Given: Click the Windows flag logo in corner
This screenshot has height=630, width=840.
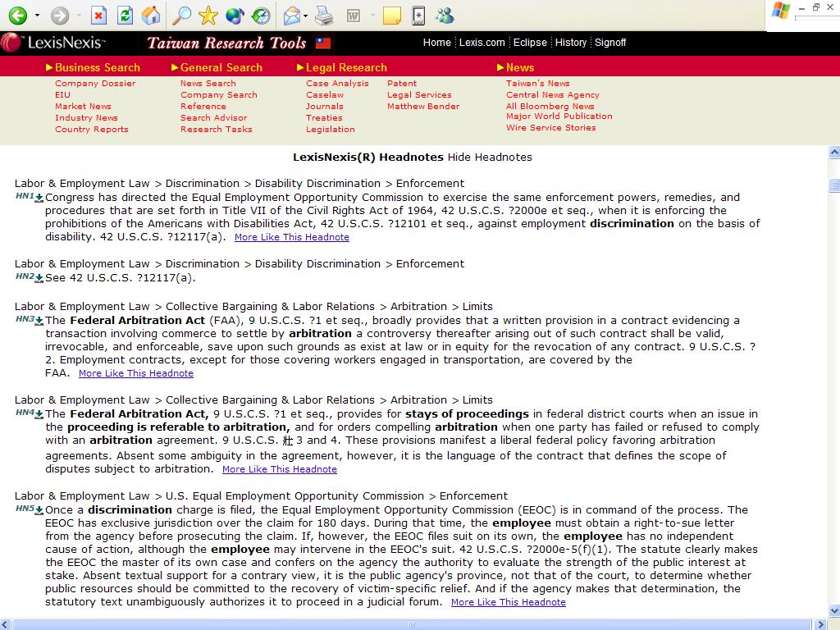Looking at the screenshot, I should [x=781, y=11].
